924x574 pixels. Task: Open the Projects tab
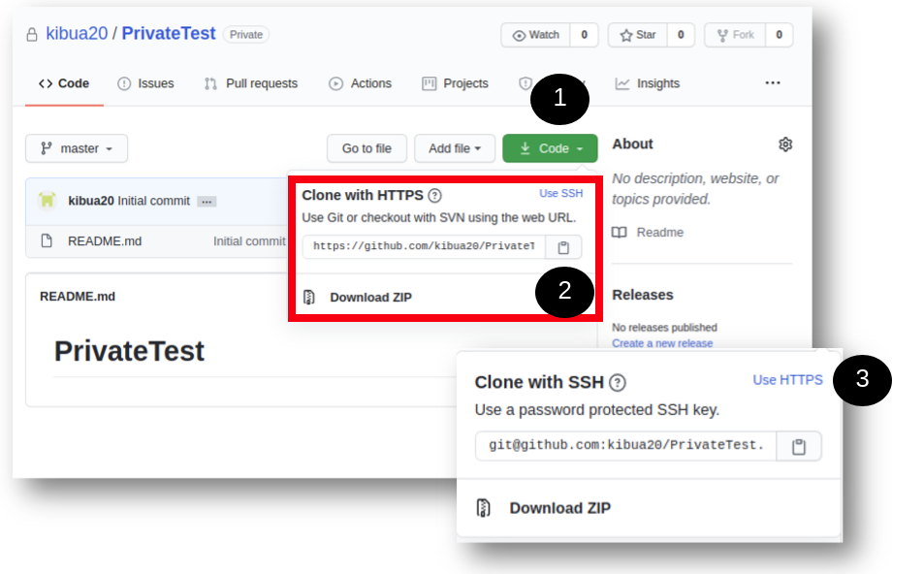456,83
